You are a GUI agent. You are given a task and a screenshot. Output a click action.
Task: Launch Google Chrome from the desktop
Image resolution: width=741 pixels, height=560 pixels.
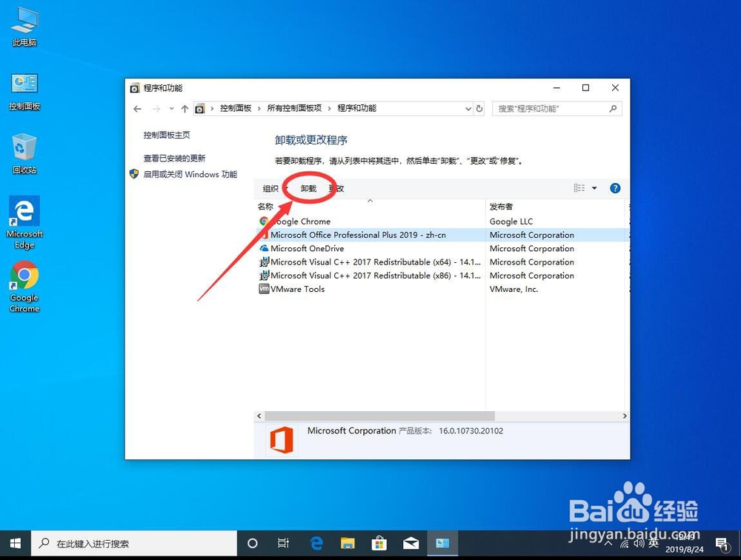[x=24, y=287]
